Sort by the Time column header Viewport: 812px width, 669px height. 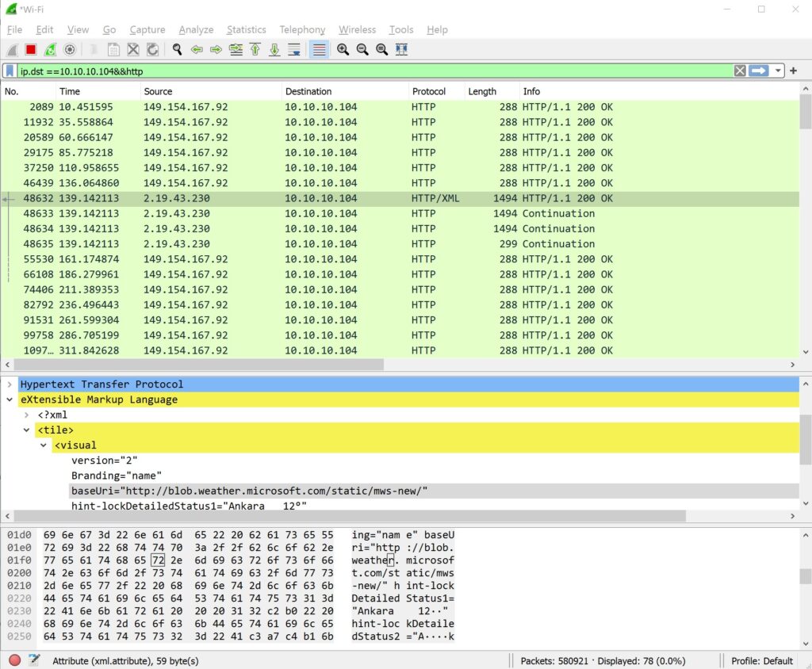98,92
